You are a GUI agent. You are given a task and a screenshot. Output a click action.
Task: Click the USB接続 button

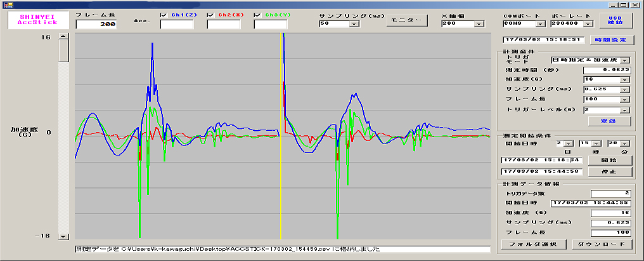click(616, 20)
